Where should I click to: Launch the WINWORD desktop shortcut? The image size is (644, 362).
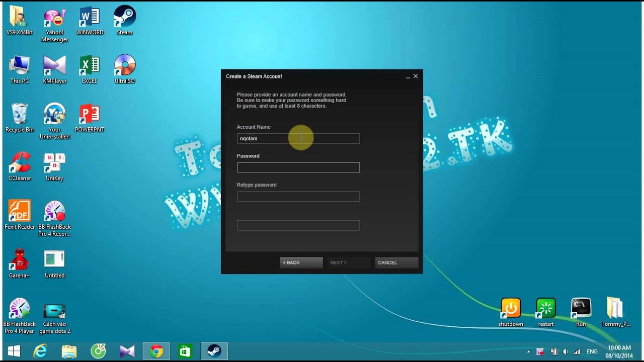click(90, 20)
